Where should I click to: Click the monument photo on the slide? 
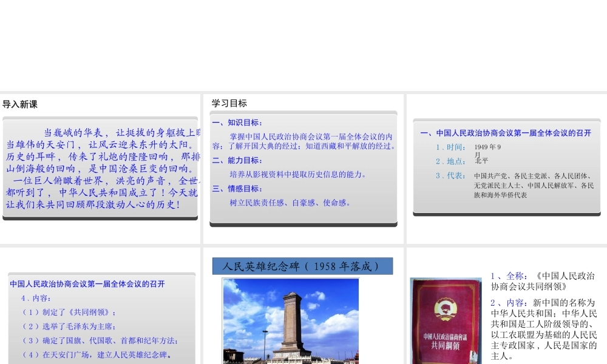coord(291,321)
